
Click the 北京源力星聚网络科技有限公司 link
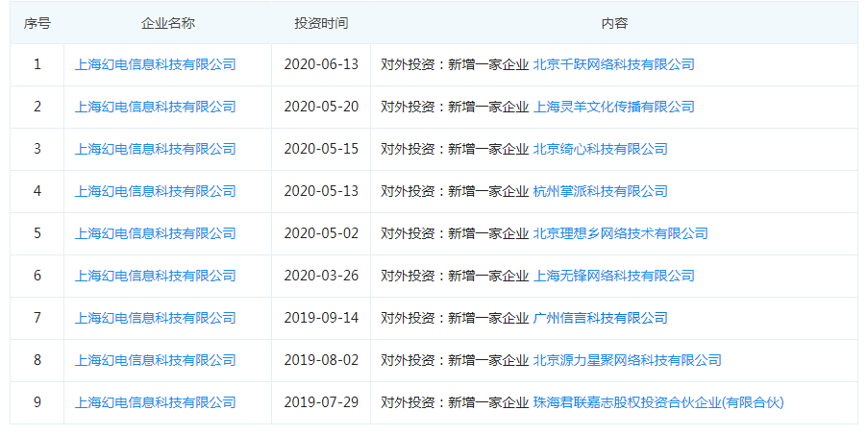click(x=627, y=360)
